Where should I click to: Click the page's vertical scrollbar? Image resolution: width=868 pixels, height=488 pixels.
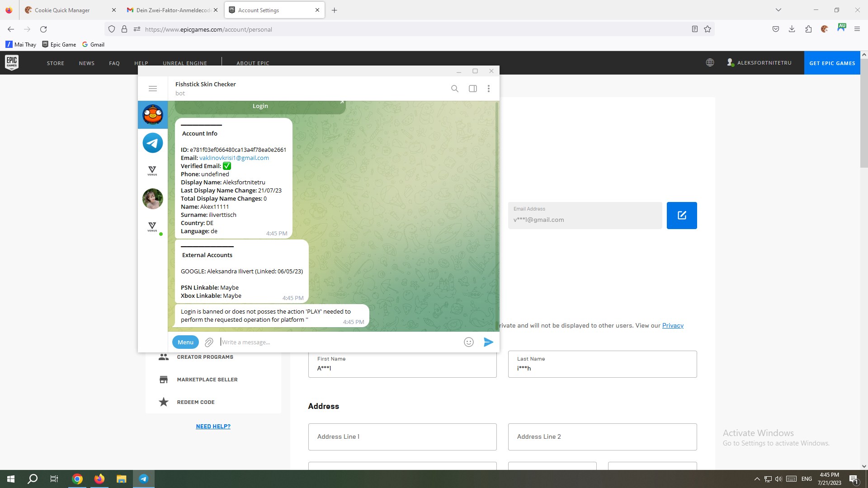tap(864, 113)
